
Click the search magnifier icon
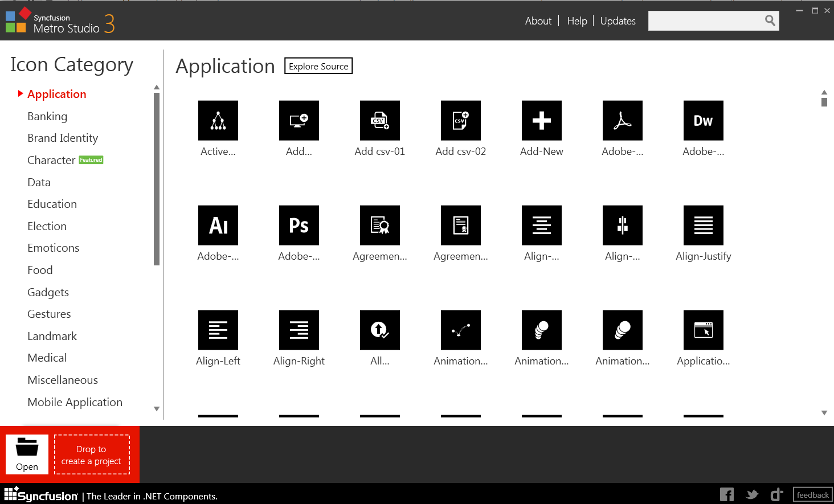pos(770,21)
